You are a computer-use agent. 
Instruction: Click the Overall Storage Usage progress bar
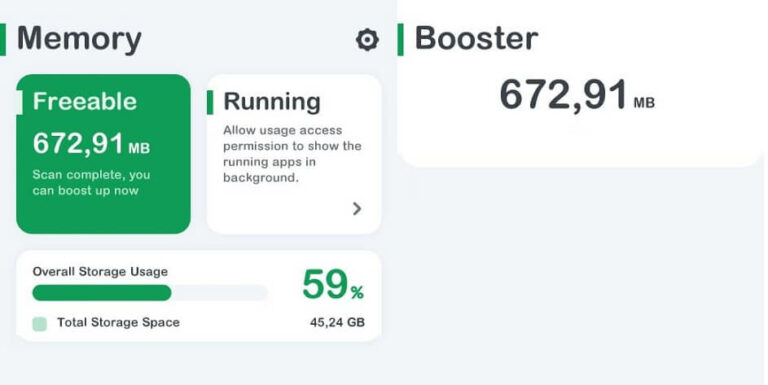150,293
